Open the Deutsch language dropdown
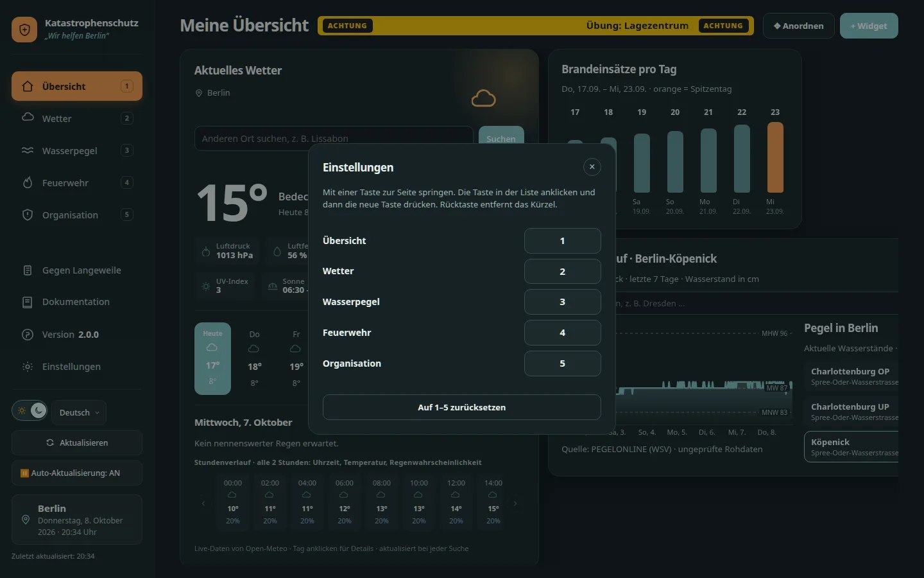Viewport: 924px width, 578px height. (79, 412)
